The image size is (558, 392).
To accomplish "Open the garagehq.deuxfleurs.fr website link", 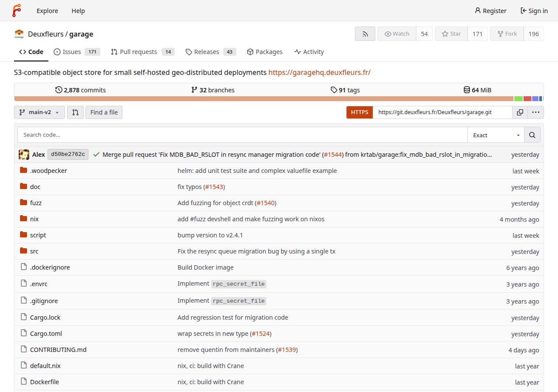I will coord(320,72).
